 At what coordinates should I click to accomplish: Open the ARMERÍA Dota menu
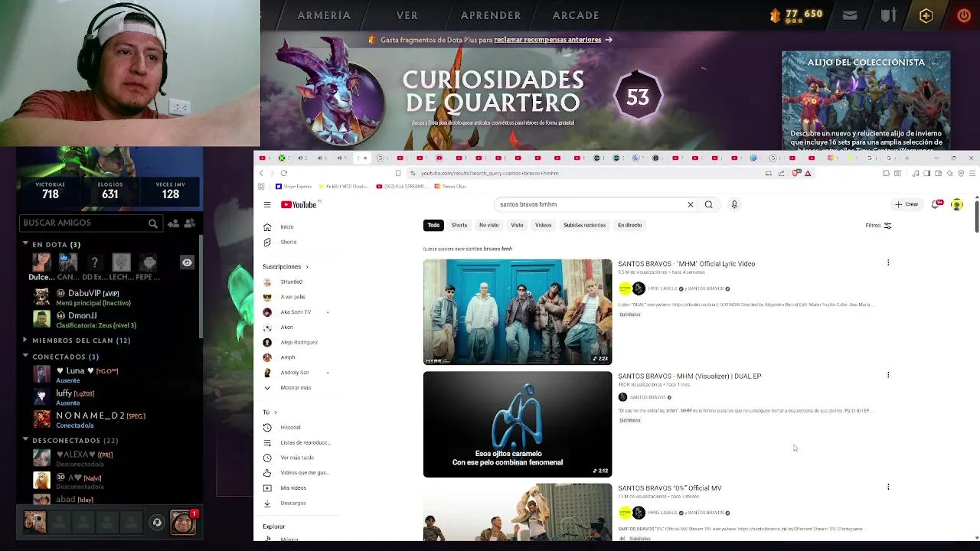(324, 15)
